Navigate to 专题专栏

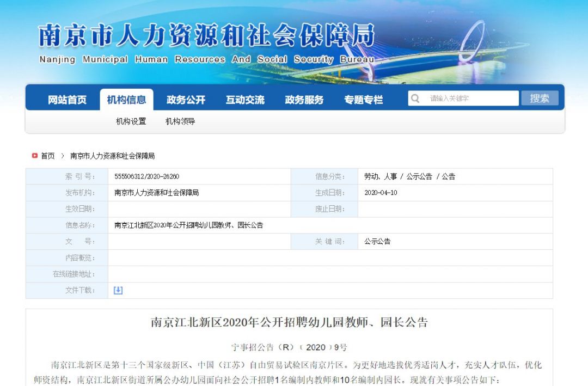pos(363,100)
